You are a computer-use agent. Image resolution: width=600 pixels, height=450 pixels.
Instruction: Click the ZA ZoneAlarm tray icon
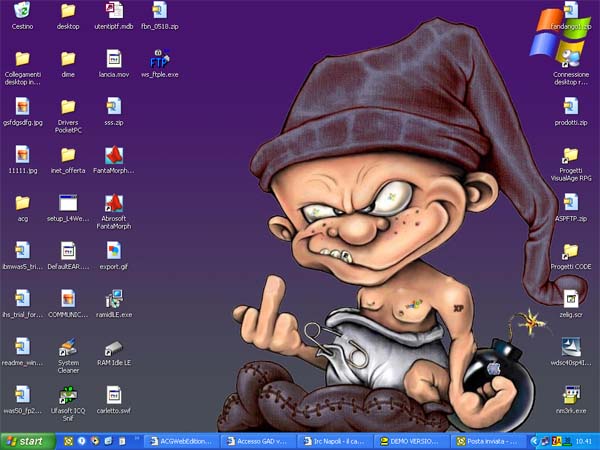(x=557, y=442)
